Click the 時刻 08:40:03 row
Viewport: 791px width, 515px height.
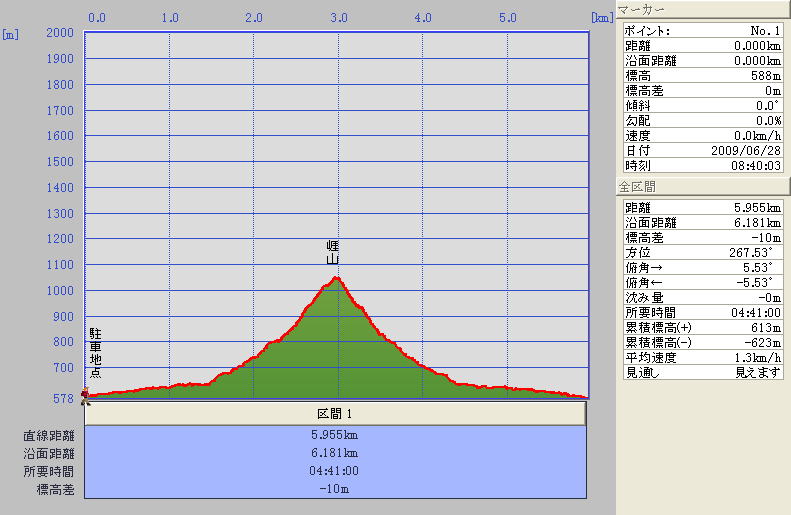(703, 165)
